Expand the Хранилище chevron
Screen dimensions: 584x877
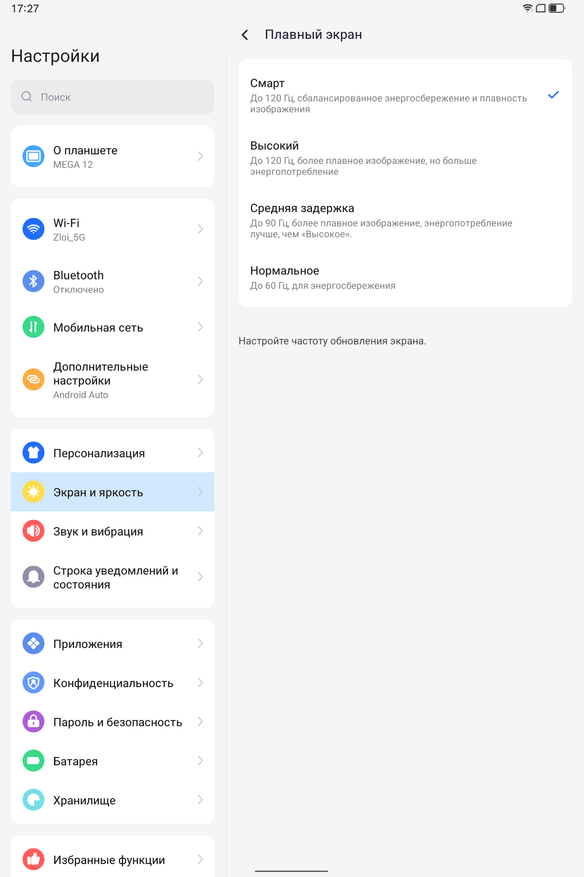tap(200, 800)
